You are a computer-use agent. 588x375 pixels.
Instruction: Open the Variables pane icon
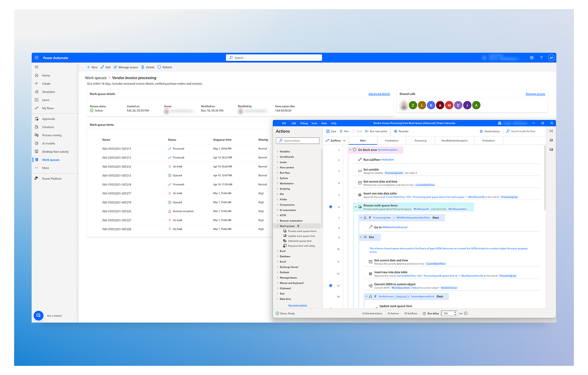coord(551,131)
